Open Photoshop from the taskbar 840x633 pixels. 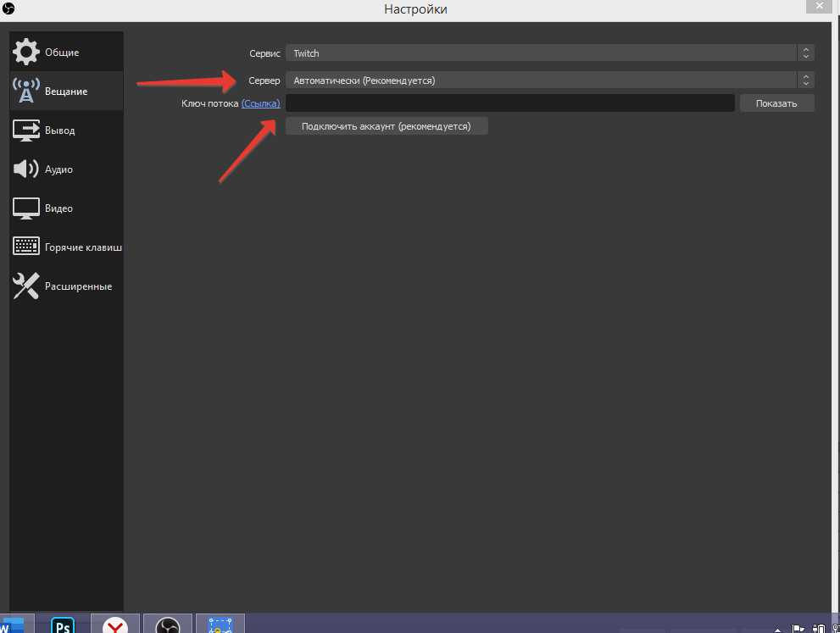click(x=62, y=625)
